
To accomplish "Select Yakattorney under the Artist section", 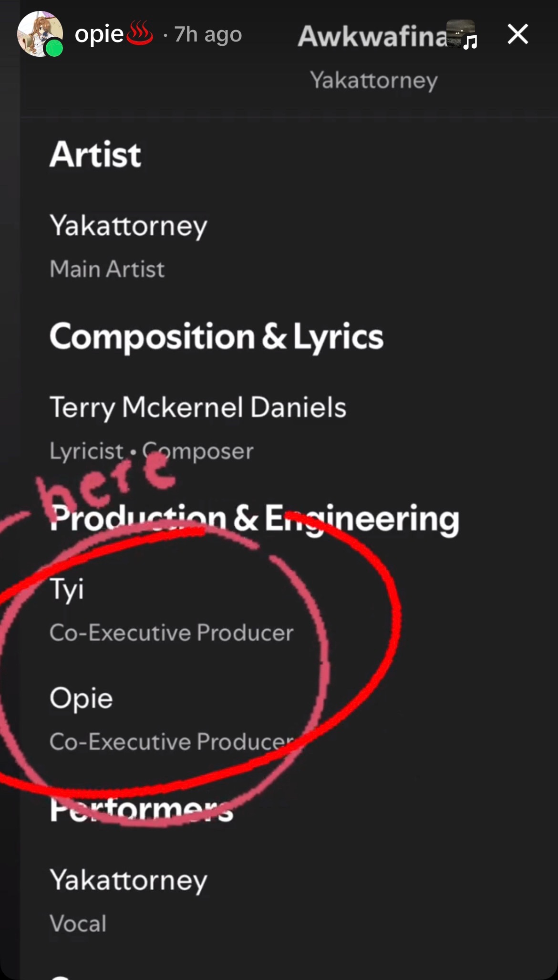I will [x=129, y=226].
